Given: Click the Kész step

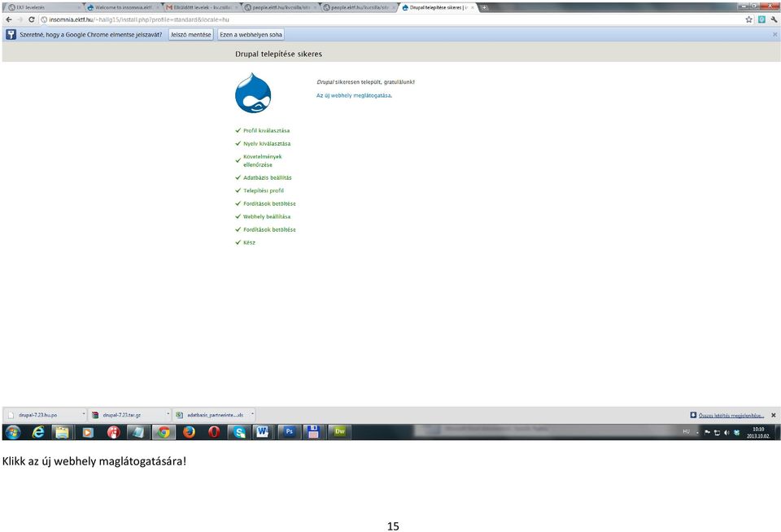Looking at the screenshot, I should (x=249, y=242).
